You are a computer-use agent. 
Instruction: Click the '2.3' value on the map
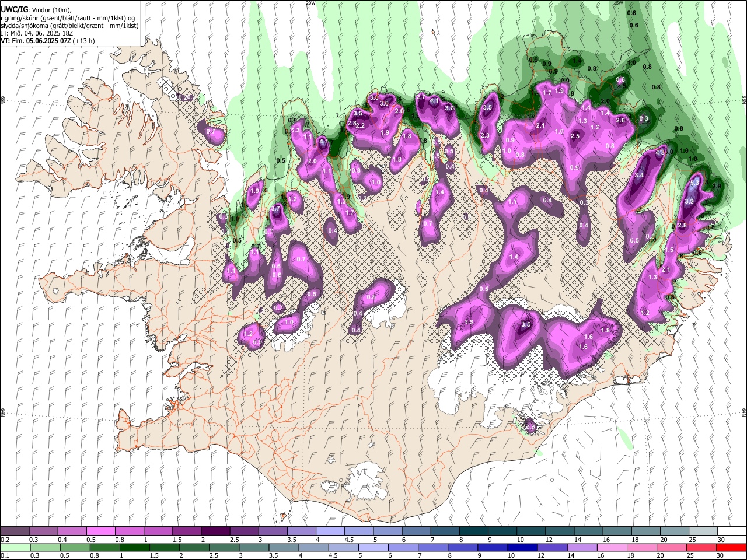click(484, 135)
